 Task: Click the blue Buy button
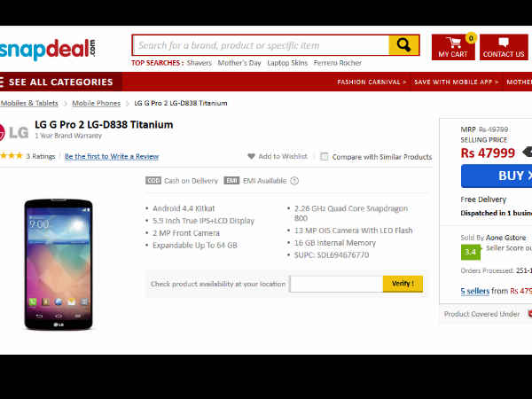tap(497, 176)
